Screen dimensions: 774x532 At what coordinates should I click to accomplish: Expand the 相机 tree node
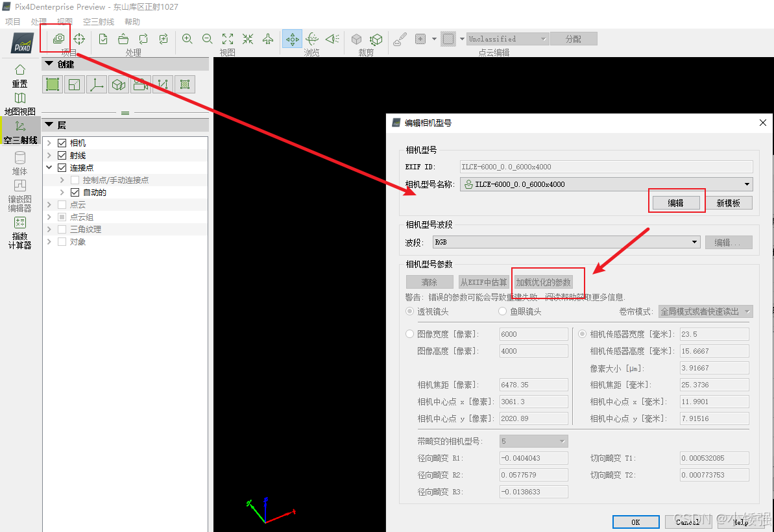(x=49, y=143)
